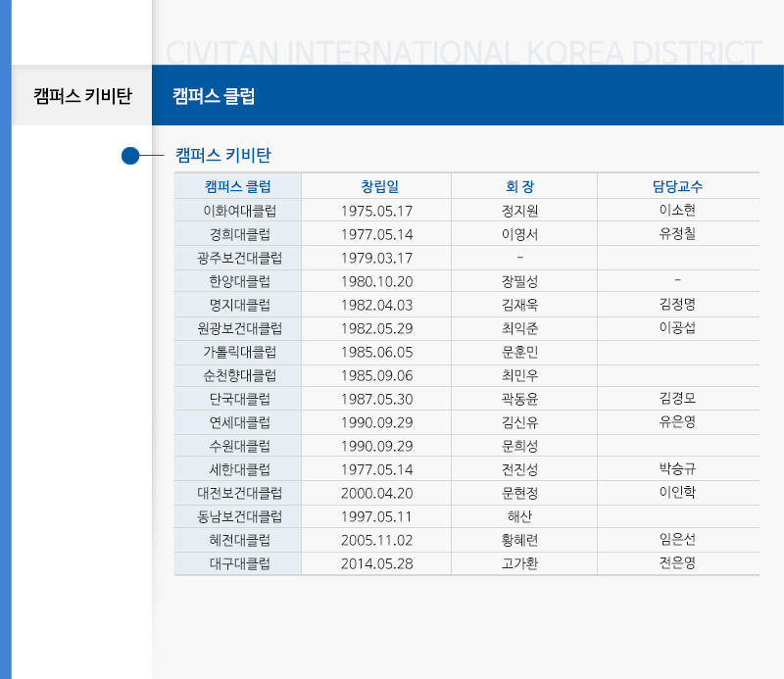Select the 연세대클럽 cell

[239, 422]
